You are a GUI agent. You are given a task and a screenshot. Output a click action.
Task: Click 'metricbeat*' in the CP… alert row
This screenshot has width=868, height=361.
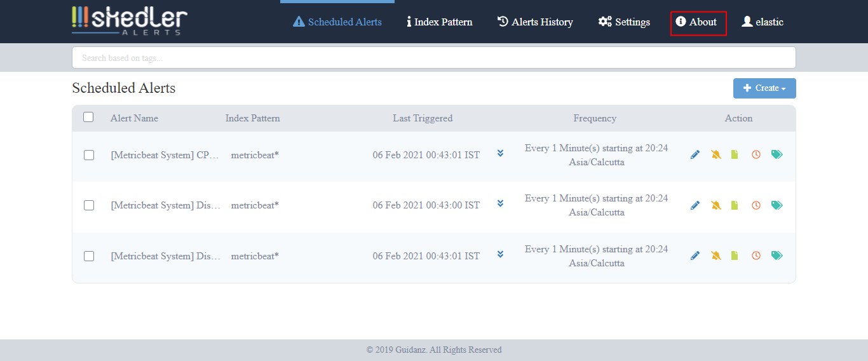click(255, 155)
